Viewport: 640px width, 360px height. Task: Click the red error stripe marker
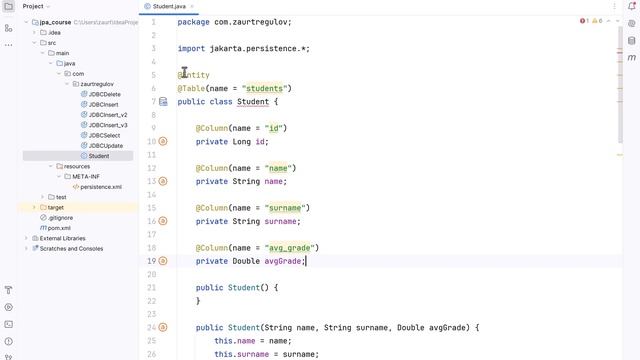pyautogui.click(x=620, y=53)
